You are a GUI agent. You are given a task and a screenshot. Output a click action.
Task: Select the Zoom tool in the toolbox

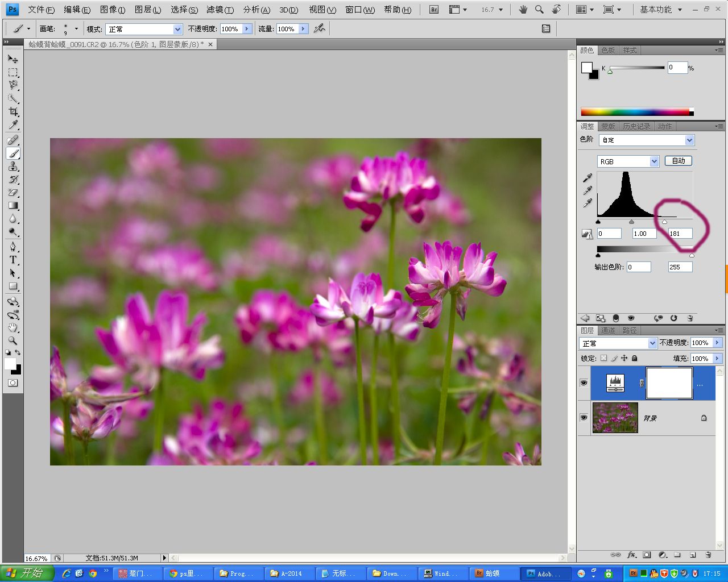(13, 341)
